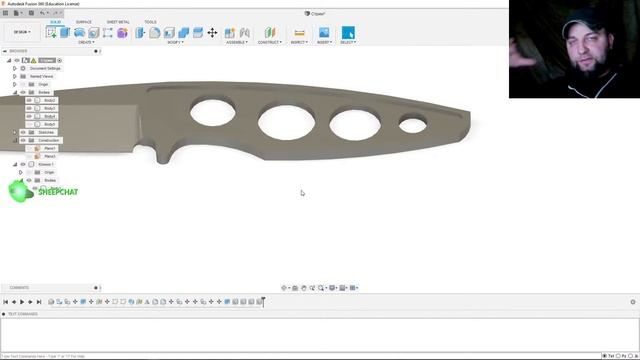
Task: Toggle visibility eye of Body3
Action: click(x=29, y=108)
